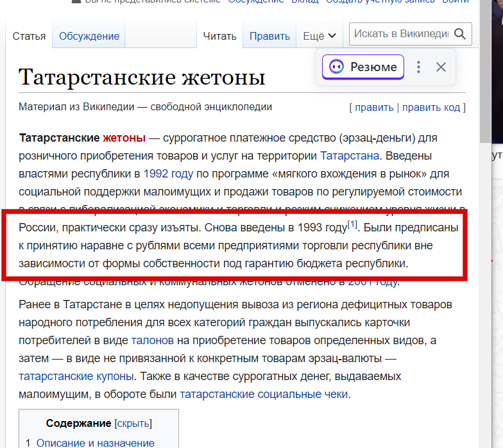Image resolution: width=503 pixels, height=448 pixels.
Task: Click the Материал из Википедии subtitle text
Action: [145, 106]
